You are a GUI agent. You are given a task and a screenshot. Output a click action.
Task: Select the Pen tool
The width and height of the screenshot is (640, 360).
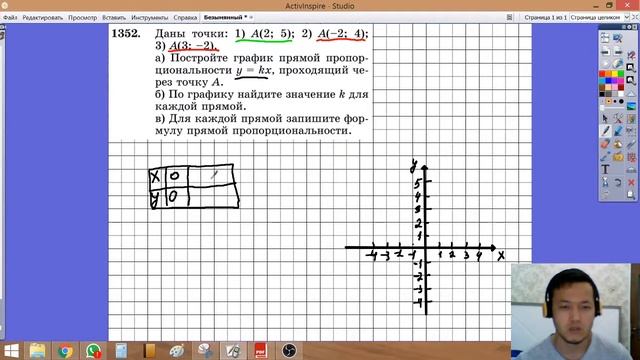[605, 131]
